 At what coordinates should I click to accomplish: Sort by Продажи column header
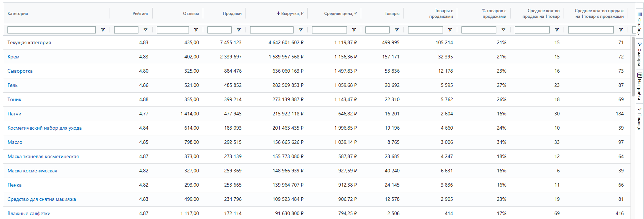pyautogui.click(x=232, y=14)
